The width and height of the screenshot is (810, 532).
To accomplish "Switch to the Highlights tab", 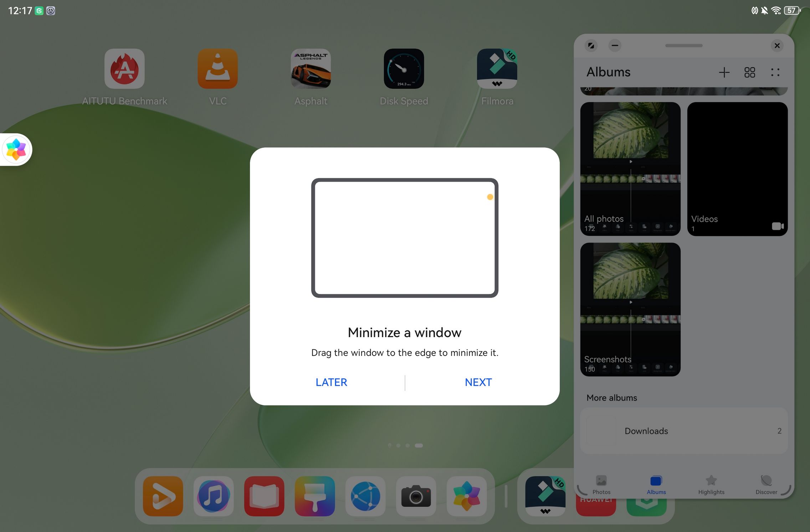I will pos(711,485).
